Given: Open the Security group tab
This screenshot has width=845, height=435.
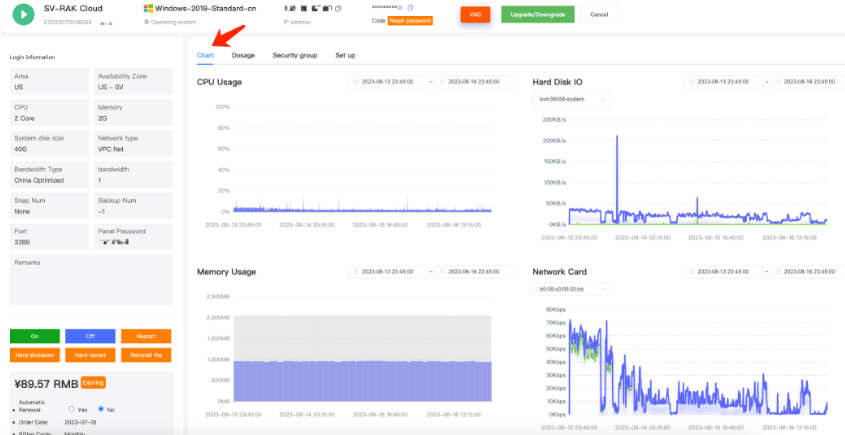Looking at the screenshot, I should tap(294, 55).
